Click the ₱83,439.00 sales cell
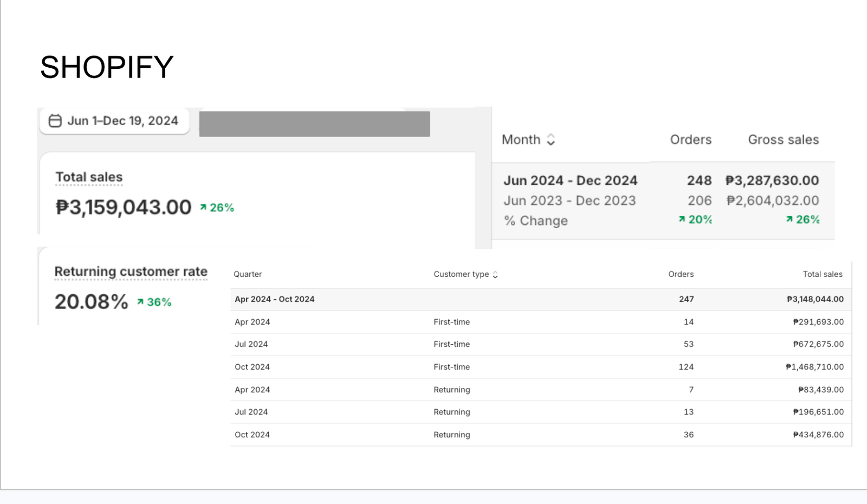This screenshot has width=867, height=504. 821,390
